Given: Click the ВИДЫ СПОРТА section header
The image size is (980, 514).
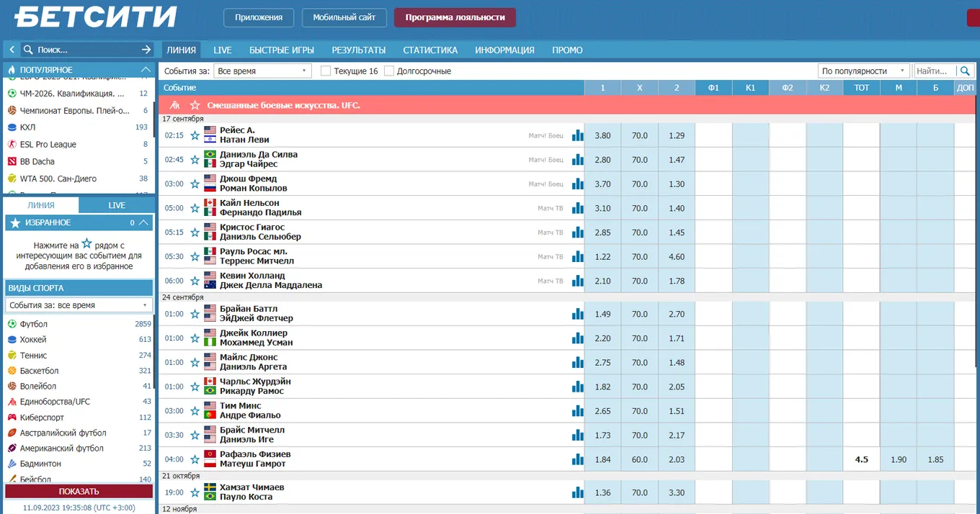Looking at the screenshot, I should (x=79, y=288).
